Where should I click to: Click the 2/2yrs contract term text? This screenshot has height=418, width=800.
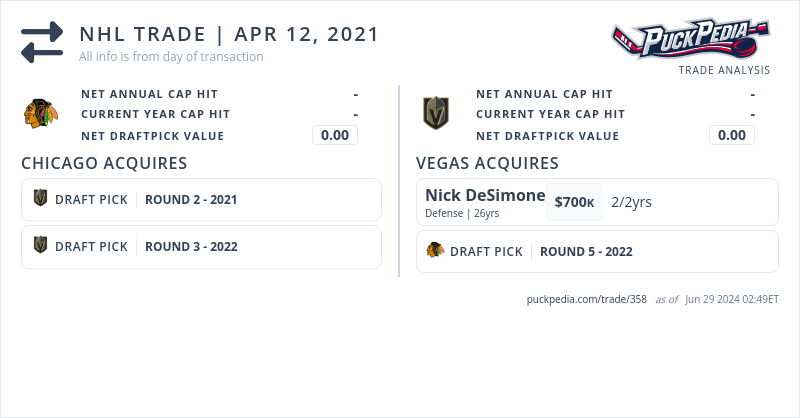[x=631, y=202]
